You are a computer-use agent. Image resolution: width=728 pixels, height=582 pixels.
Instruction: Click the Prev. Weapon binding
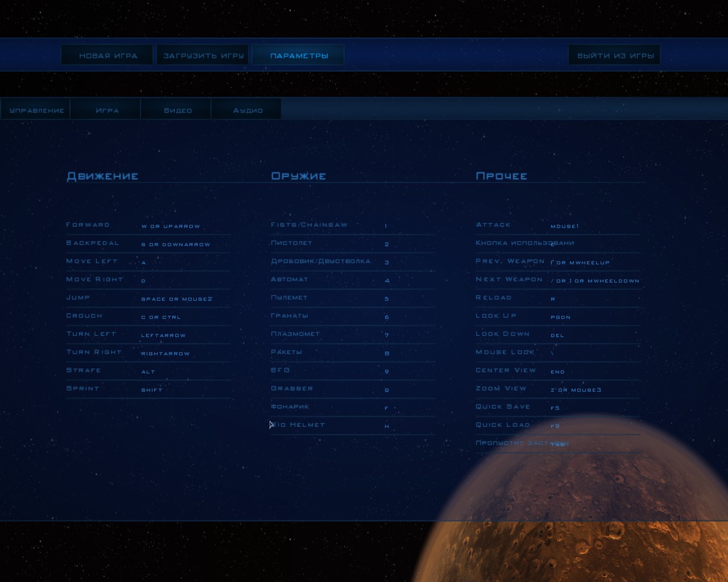pos(558,262)
